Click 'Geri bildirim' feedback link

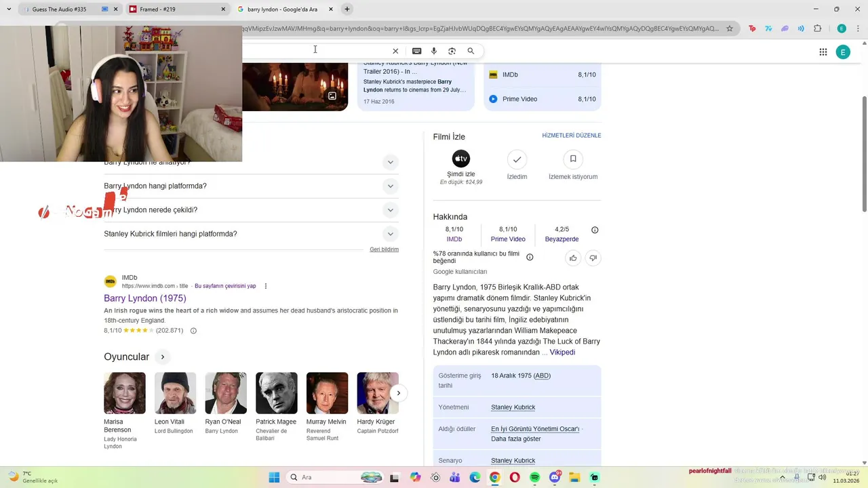pyautogui.click(x=384, y=249)
